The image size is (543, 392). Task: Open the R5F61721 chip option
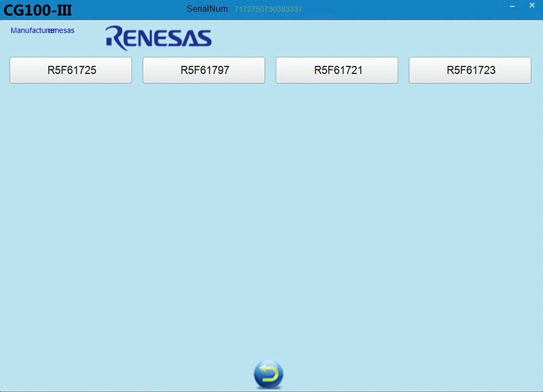(337, 70)
